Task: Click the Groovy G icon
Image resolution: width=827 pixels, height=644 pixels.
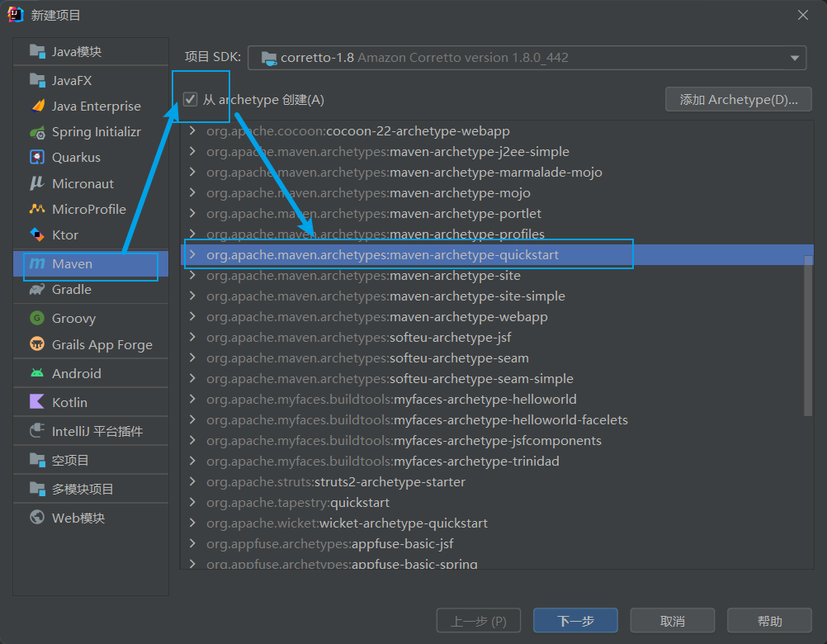Action: [37, 318]
